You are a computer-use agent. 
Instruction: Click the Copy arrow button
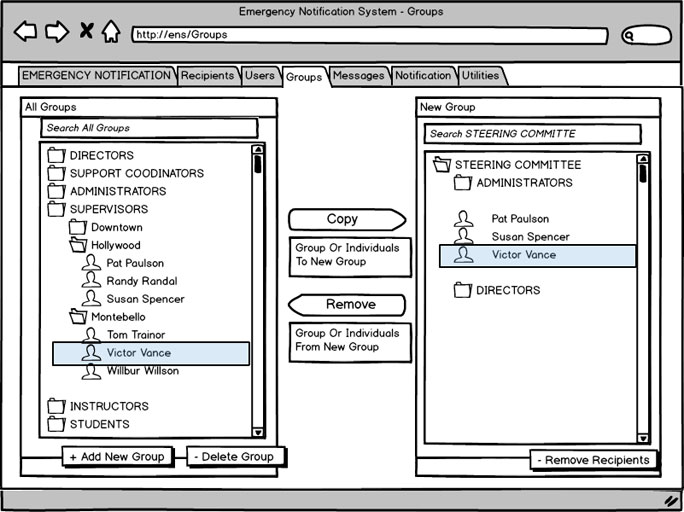pos(346,220)
